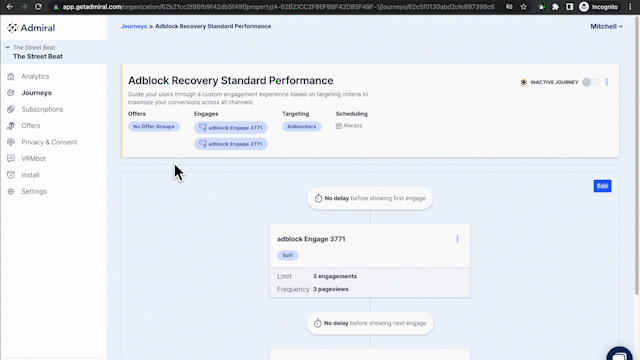640x360 pixels.
Task: Click the blue Edit button
Action: pos(602,186)
